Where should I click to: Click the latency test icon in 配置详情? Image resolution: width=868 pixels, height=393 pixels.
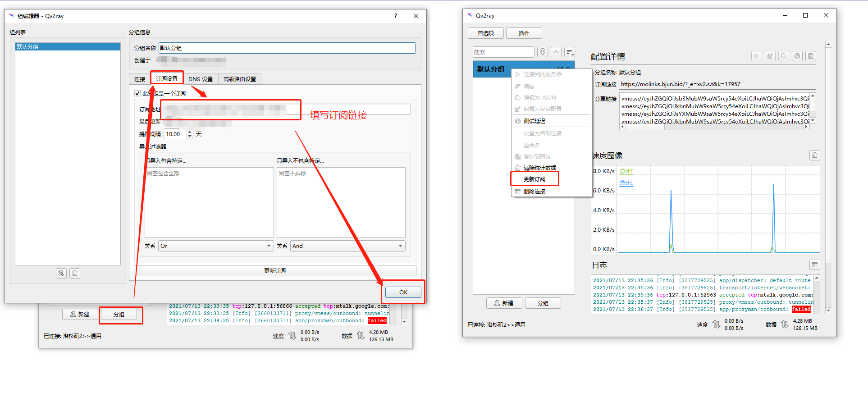pos(797,56)
